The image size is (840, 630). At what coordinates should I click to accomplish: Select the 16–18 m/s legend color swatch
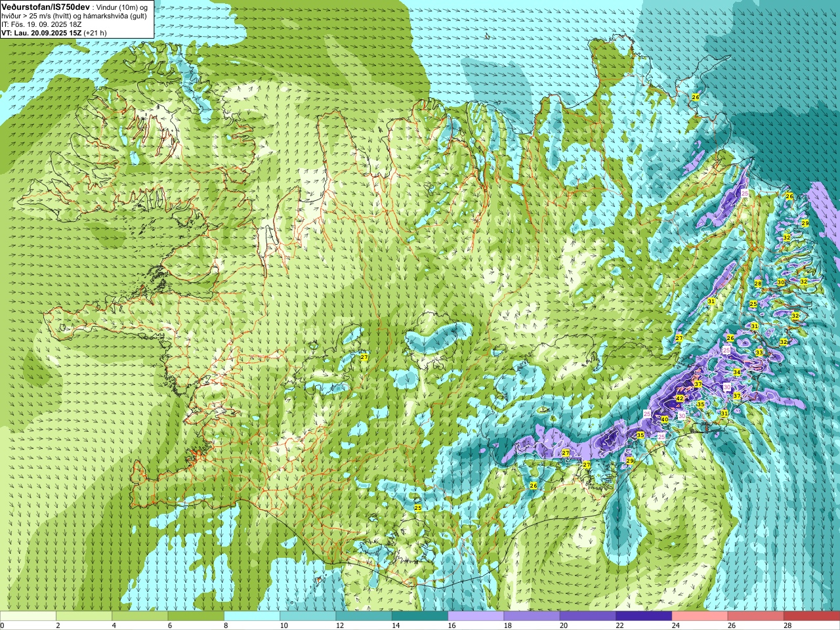pyautogui.click(x=476, y=616)
